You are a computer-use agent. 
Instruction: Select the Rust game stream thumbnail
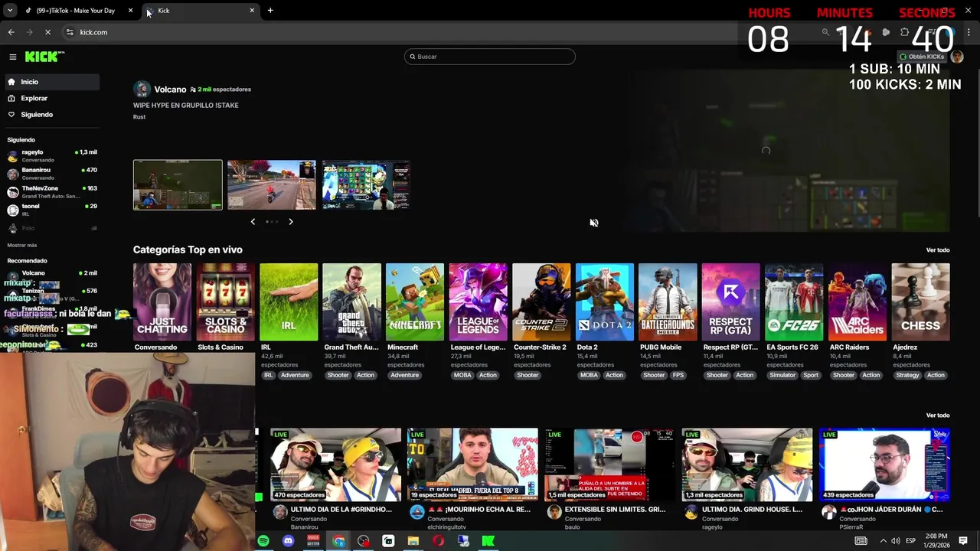point(178,184)
